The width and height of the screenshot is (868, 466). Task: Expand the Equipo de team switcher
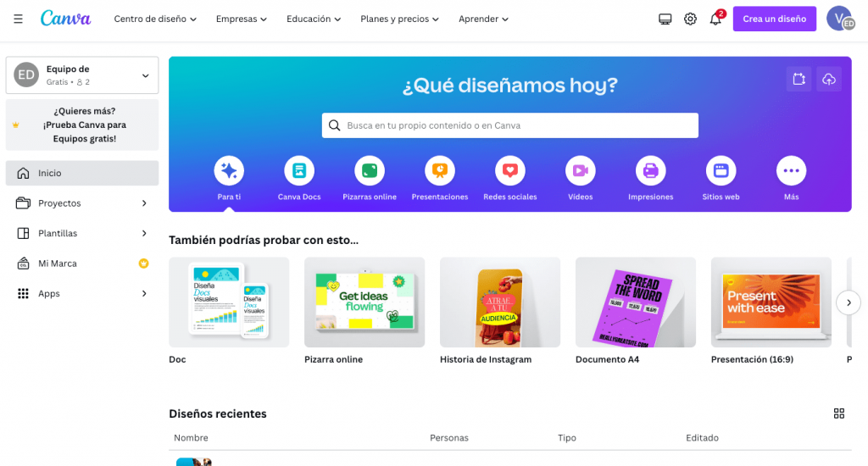click(x=82, y=75)
